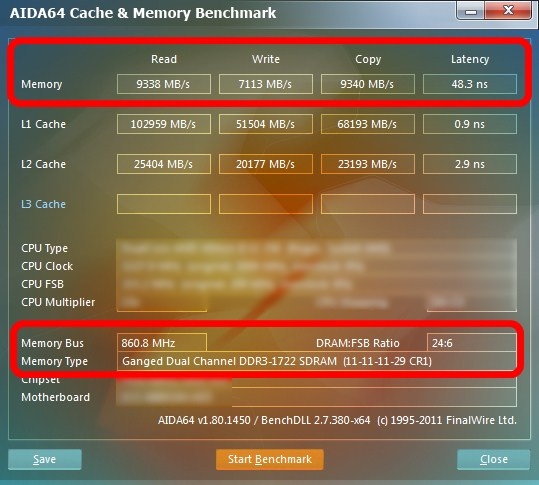Minimize the AIDA64 benchmark window
This screenshot has width=539, height=485.
click(471, 11)
